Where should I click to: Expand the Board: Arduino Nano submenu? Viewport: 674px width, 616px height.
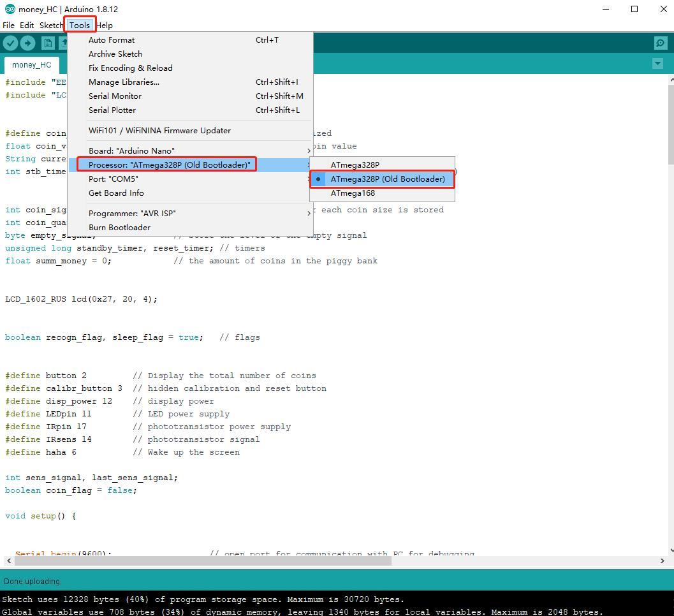tap(191, 151)
